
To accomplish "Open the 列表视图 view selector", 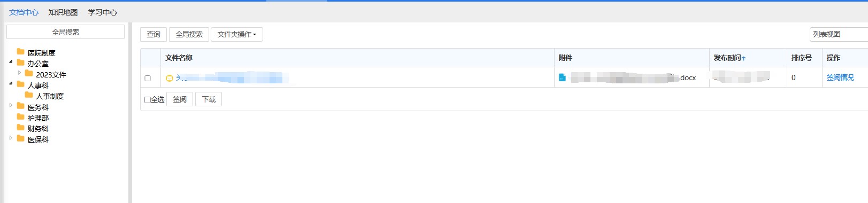I will point(839,34).
